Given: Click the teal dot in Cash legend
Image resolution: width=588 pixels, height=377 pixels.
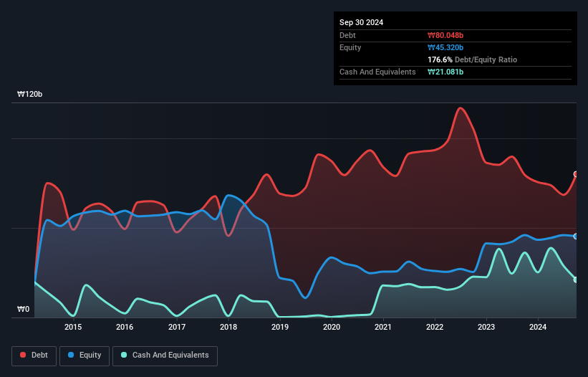Looking at the screenshot, I should pyautogui.click(x=124, y=355).
